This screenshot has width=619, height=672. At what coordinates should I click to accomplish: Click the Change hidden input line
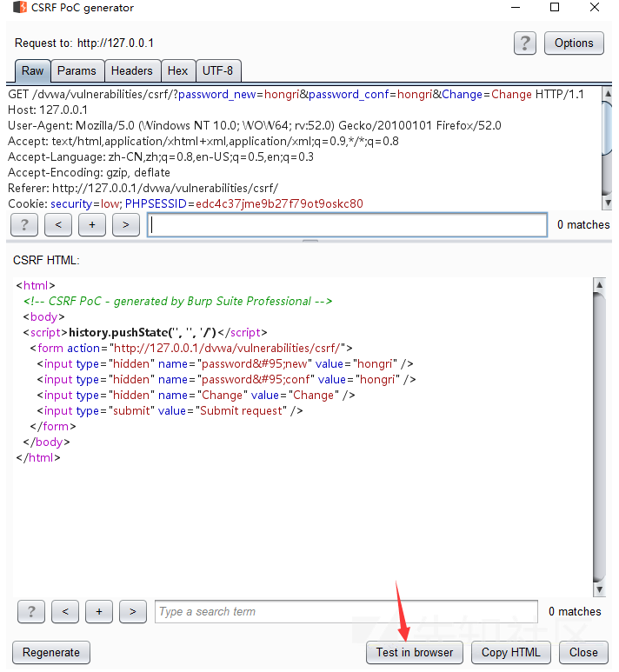pyautogui.click(x=196, y=396)
